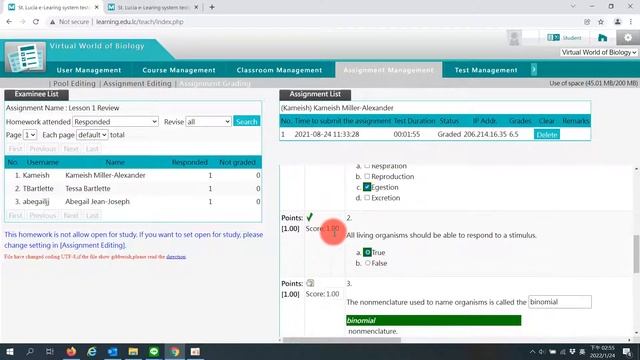Switch to Chrome in taskbar
The width and height of the screenshot is (640, 360).
175,351
